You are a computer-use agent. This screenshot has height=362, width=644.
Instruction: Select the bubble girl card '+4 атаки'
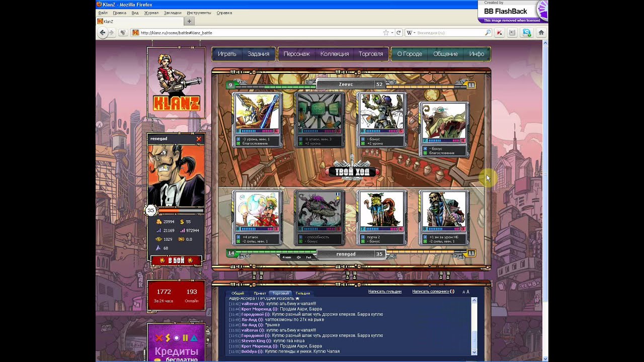(x=257, y=217)
